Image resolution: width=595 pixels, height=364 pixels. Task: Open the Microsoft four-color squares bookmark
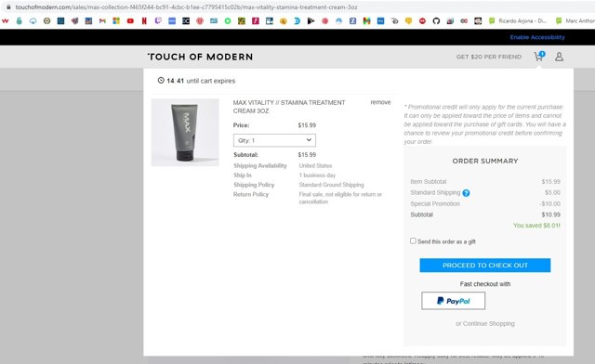(116, 20)
